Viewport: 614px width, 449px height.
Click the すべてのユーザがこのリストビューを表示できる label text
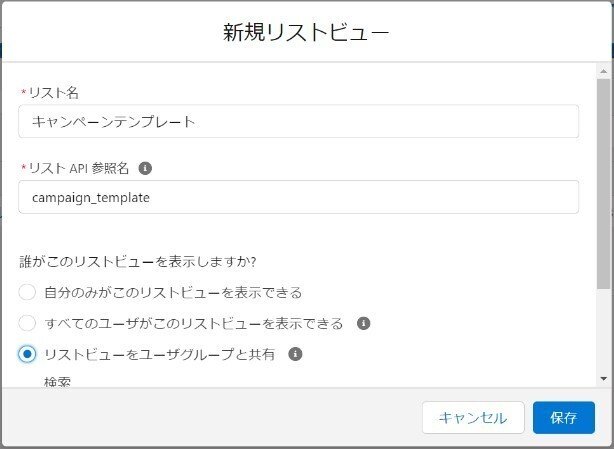194,324
